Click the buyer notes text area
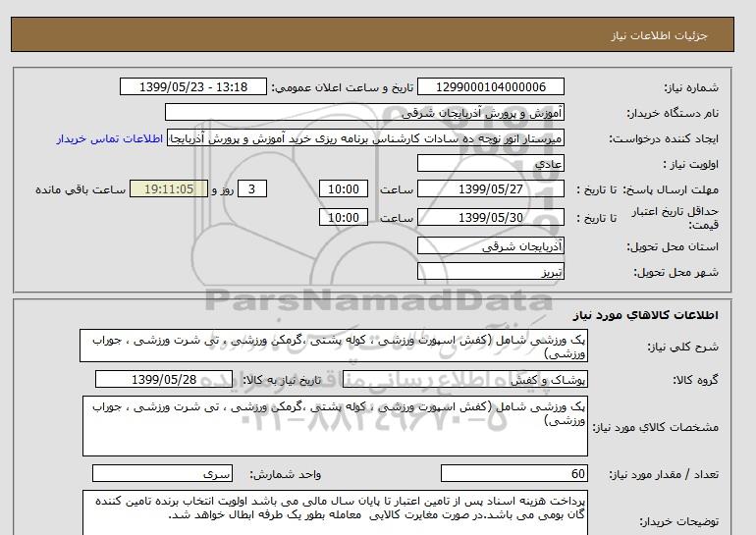Screen dimensions: 756x535 tap(335, 512)
